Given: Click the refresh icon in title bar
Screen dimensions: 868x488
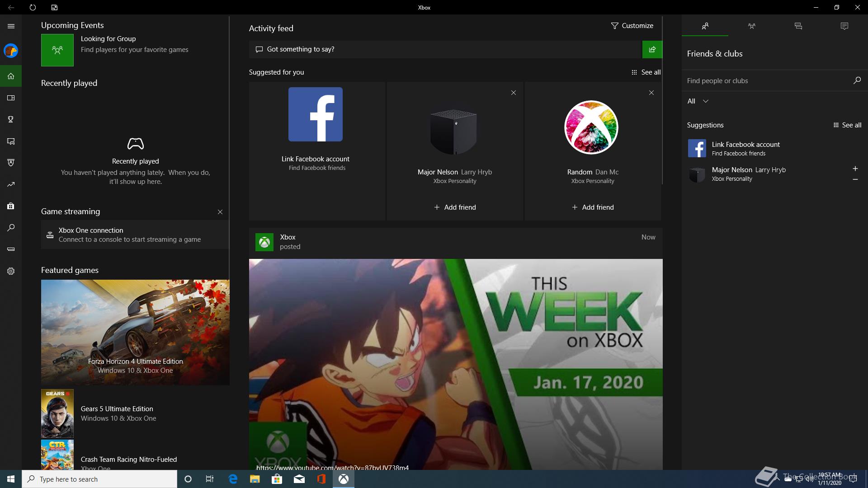Looking at the screenshot, I should (x=33, y=7).
